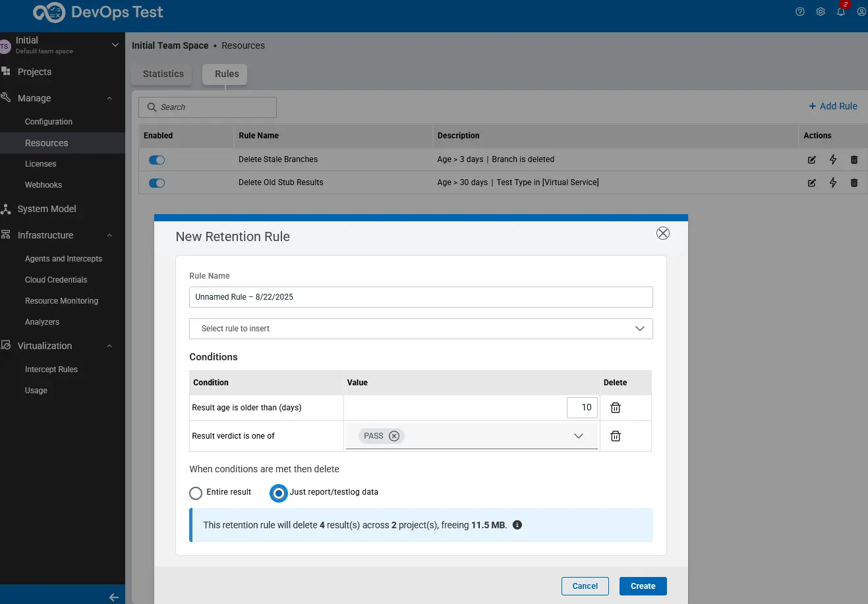Collapse the Infrastructure section
Image resolution: width=868 pixels, height=604 pixels.
click(x=109, y=235)
